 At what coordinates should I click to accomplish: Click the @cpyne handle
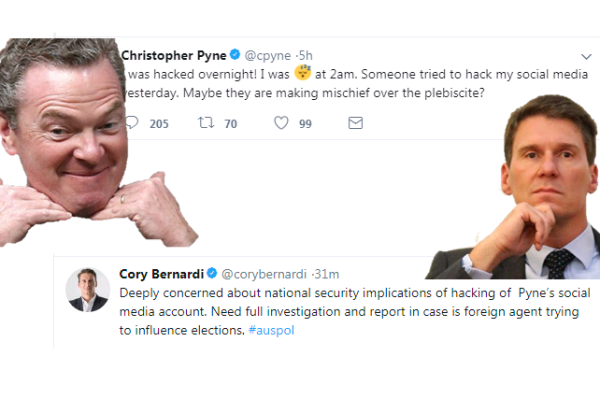point(266,54)
